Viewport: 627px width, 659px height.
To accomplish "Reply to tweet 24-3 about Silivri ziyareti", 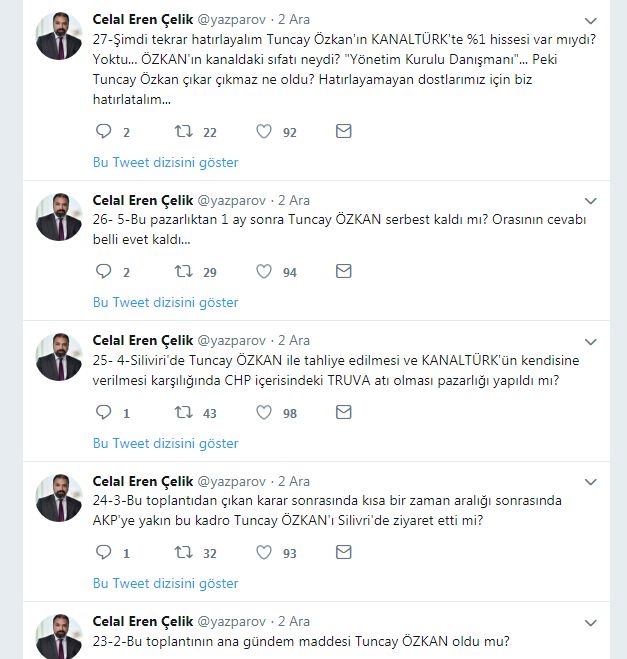I will (x=104, y=552).
